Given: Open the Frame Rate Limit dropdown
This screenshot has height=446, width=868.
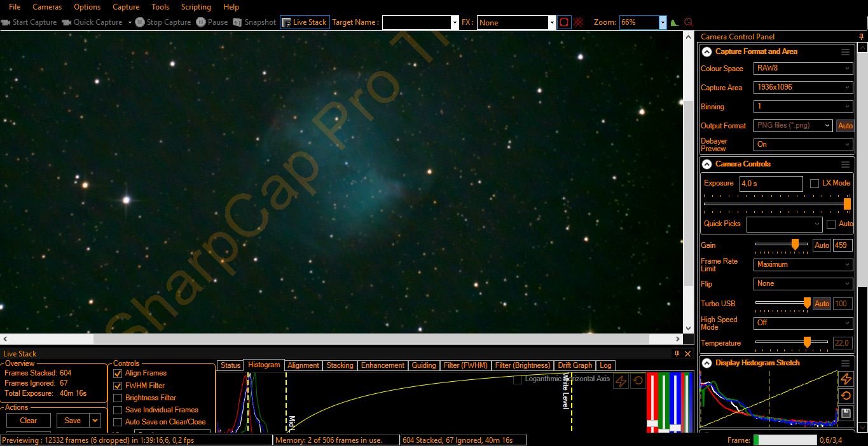Looking at the screenshot, I should [803, 264].
